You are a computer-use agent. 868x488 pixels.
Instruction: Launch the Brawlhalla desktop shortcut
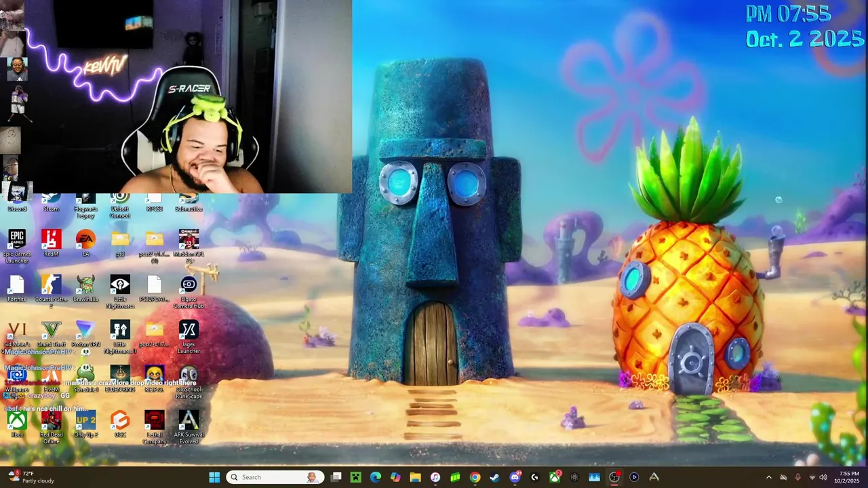coord(85,289)
